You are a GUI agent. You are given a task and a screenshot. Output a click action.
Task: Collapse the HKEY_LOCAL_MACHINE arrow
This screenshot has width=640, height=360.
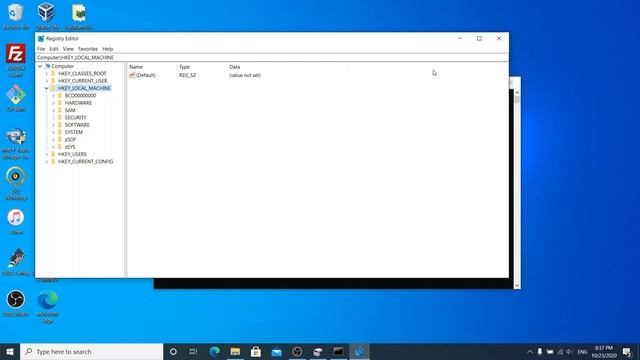point(47,88)
